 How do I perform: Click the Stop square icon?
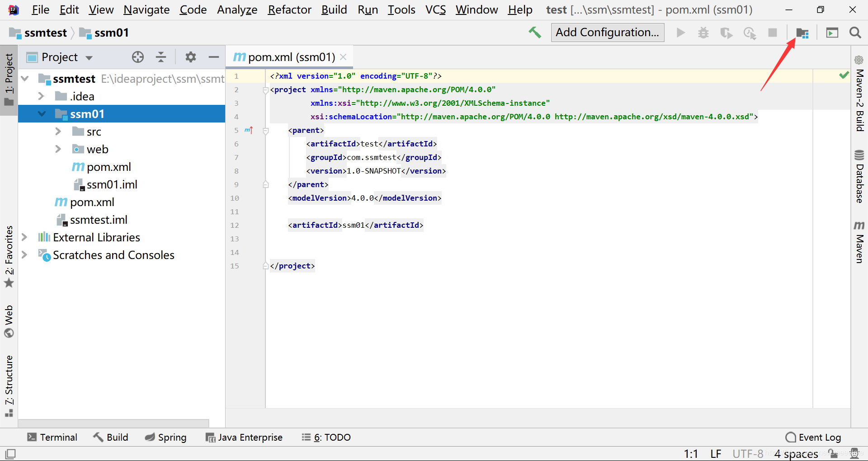click(773, 33)
